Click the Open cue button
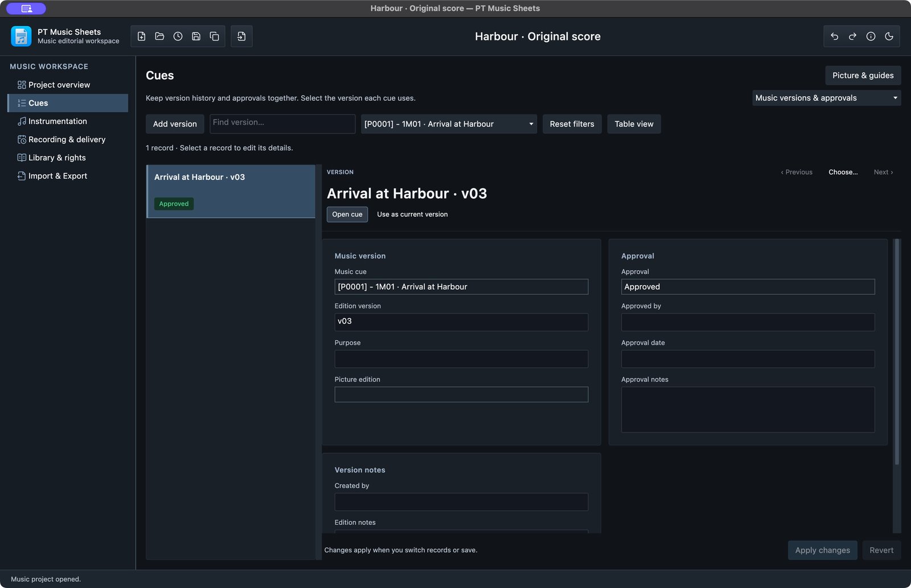This screenshot has width=911, height=588. click(x=347, y=215)
